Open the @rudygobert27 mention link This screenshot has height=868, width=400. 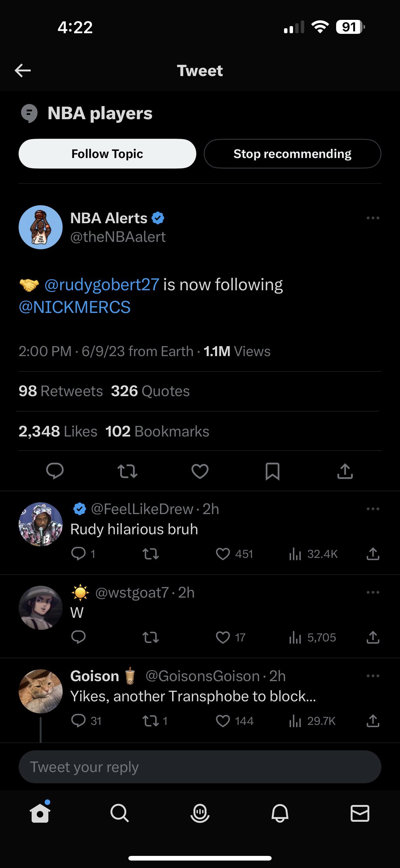[x=102, y=285]
